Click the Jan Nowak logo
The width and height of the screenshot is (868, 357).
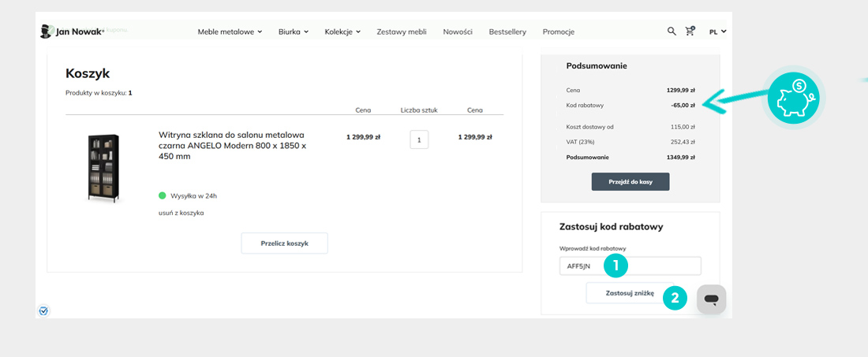click(72, 32)
